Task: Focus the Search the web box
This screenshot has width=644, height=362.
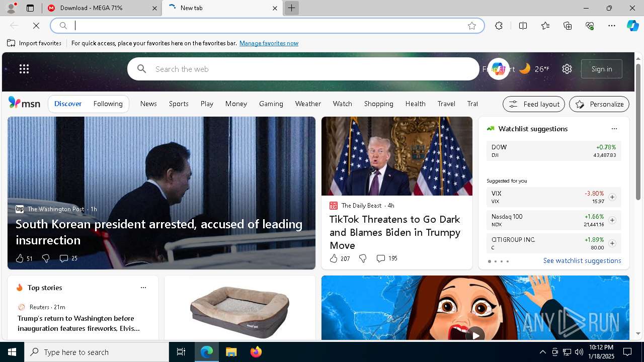Action: click(303, 69)
